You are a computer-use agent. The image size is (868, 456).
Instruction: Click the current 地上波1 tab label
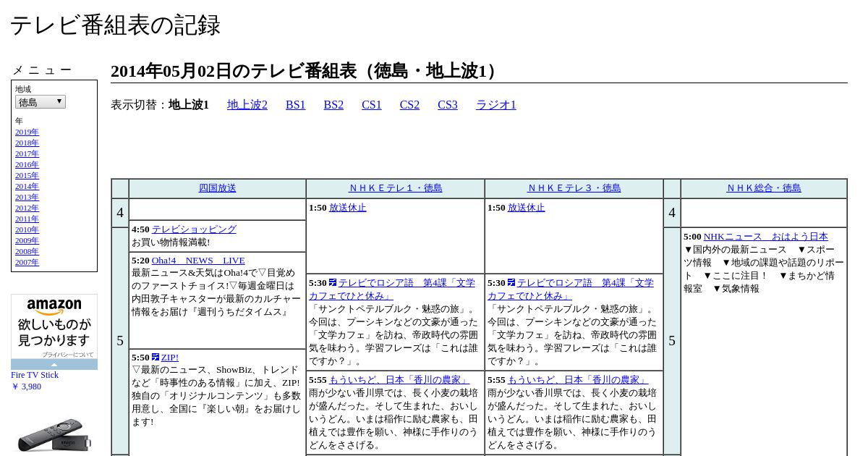[189, 105]
